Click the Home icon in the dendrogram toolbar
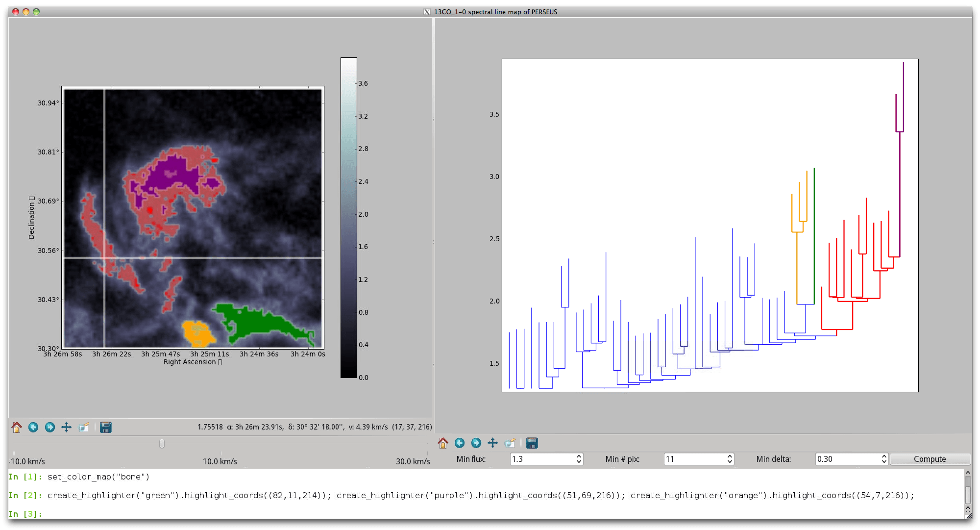The height and width of the screenshot is (530, 980). [443, 443]
